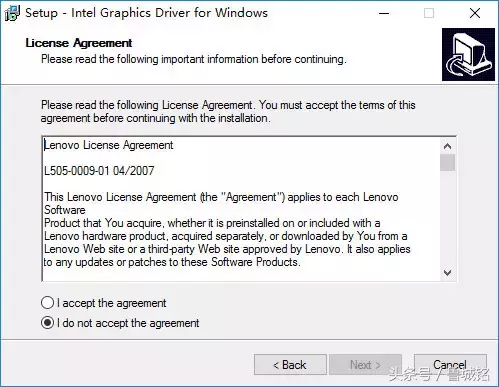Click the Lenovo License Agreement heading line

[x=109, y=145]
